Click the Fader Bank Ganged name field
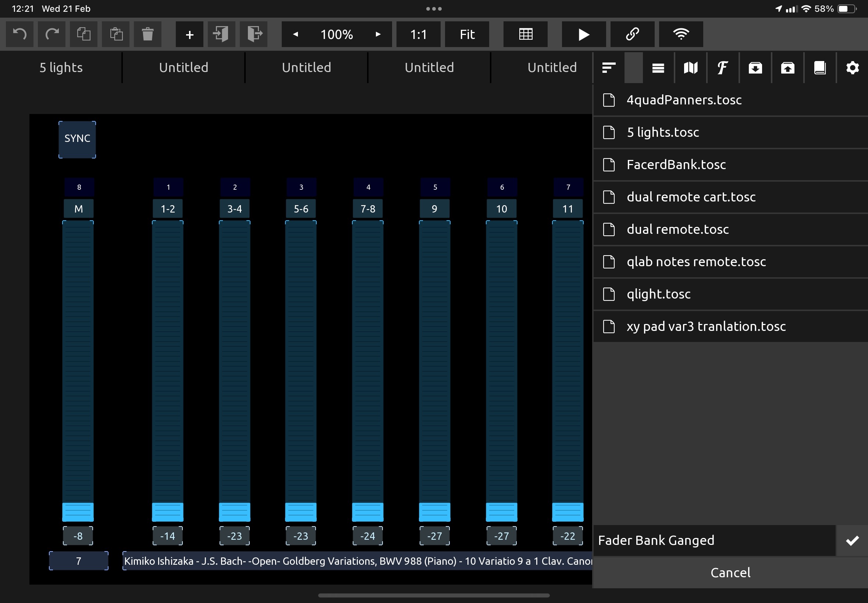868x603 pixels. click(x=714, y=540)
